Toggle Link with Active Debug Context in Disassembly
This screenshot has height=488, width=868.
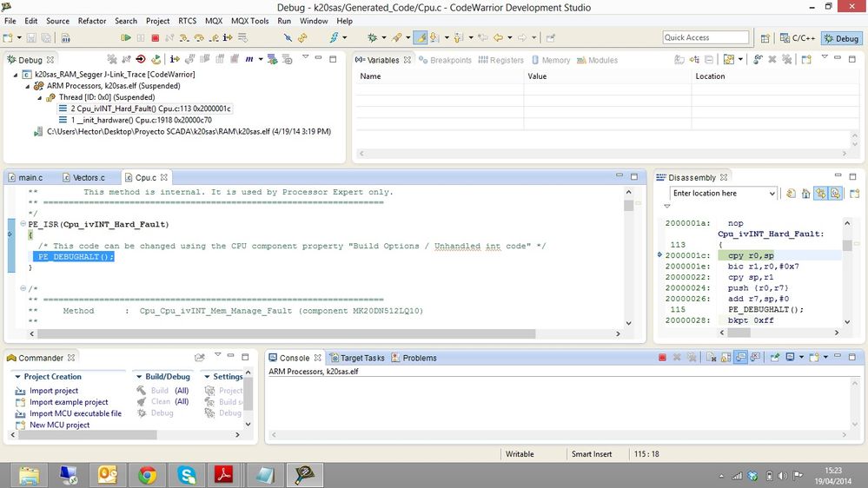[820, 193]
